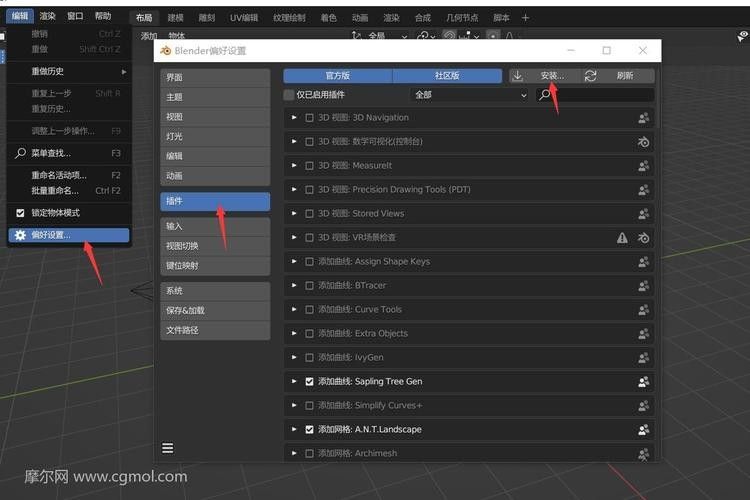Image resolution: width=750 pixels, height=500 pixels.
Task: Switch to the UV编辑 workspace tab
Action: (x=244, y=18)
